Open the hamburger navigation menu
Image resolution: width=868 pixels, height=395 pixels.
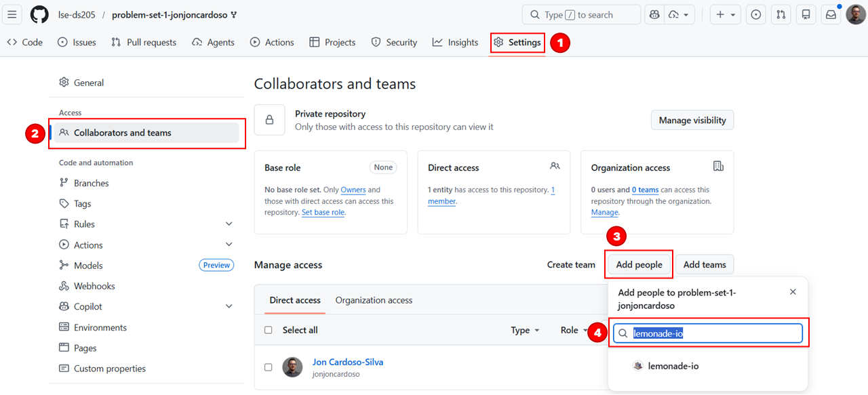12,15
